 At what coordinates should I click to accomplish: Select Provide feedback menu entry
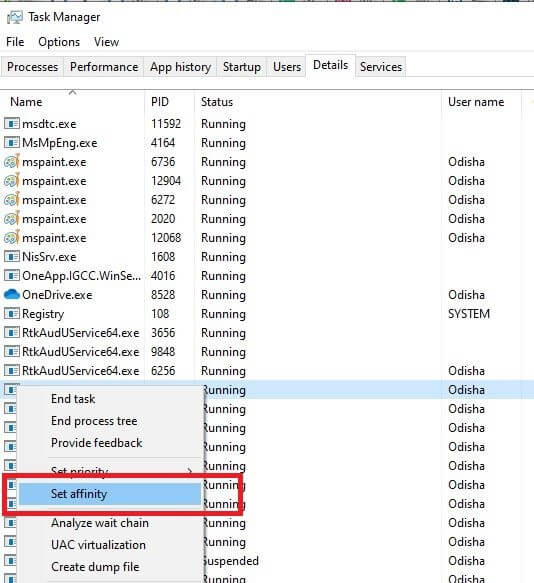point(110,443)
